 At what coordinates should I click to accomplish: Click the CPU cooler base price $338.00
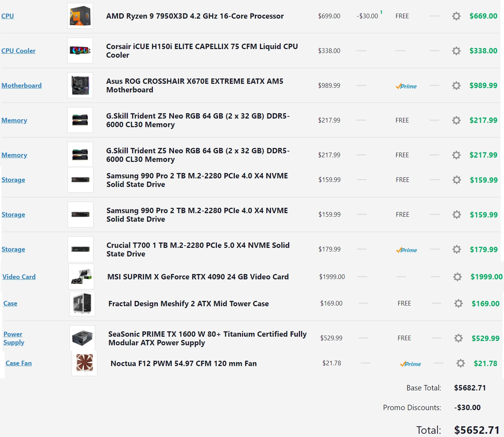[x=329, y=51]
